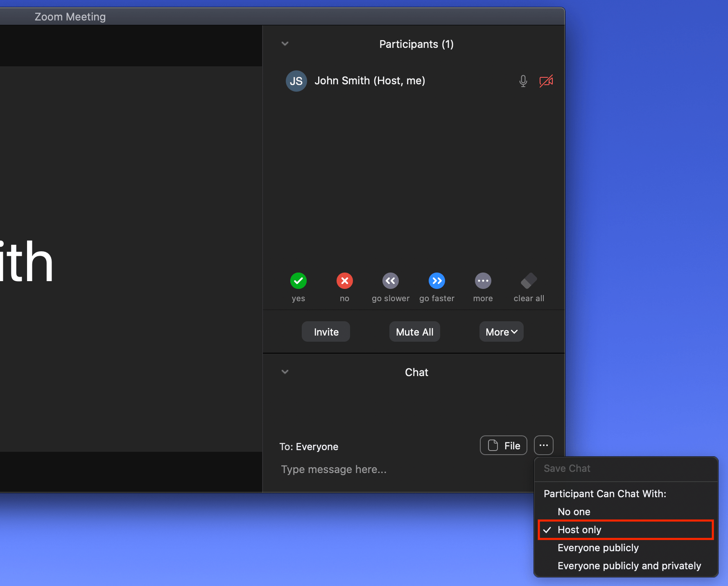Click the Invite button
The width and height of the screenshot is (728, 586).
[326, 332]
